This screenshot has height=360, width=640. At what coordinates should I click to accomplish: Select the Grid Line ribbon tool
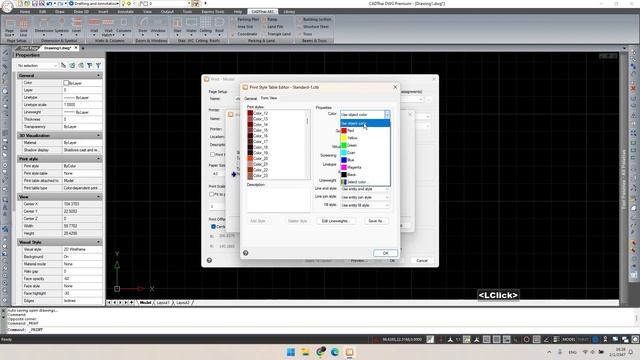point(23,27)
